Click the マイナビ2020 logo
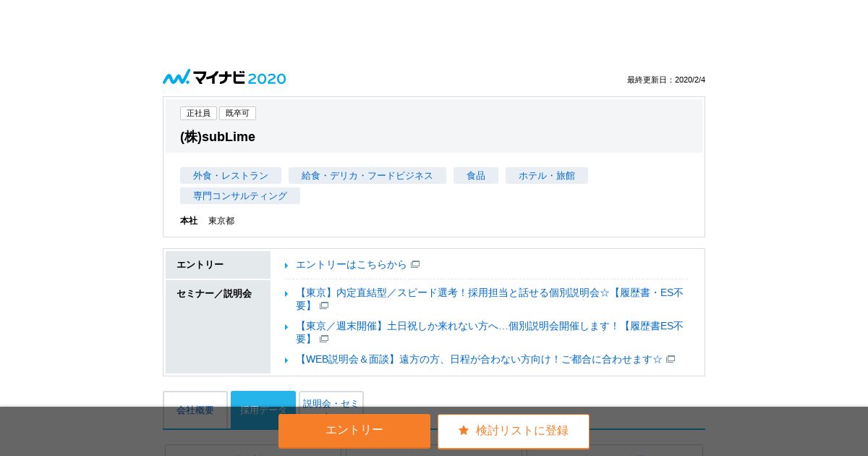Viewport: 868px width, 456px height. click(224, 77)
